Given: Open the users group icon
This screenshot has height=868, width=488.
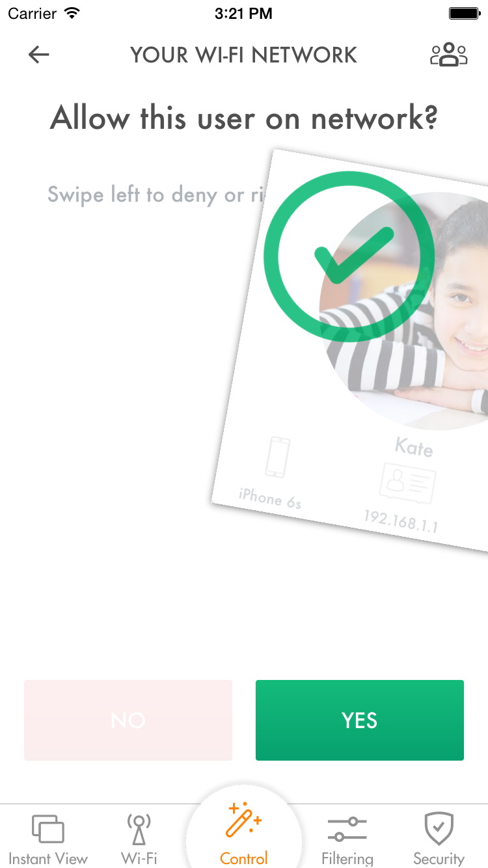Looking at the screenshot, I should pos(449,55).
